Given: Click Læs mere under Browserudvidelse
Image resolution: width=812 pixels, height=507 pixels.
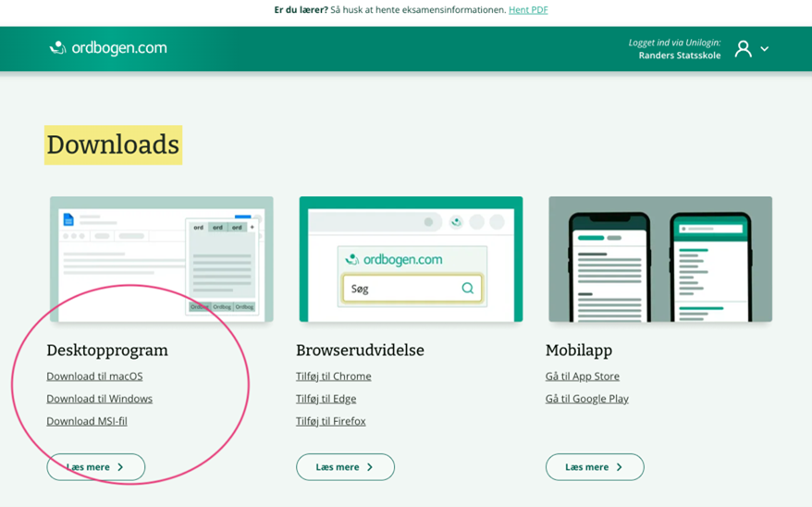Looking at the screenshot, I should click(x=345, y=467).
